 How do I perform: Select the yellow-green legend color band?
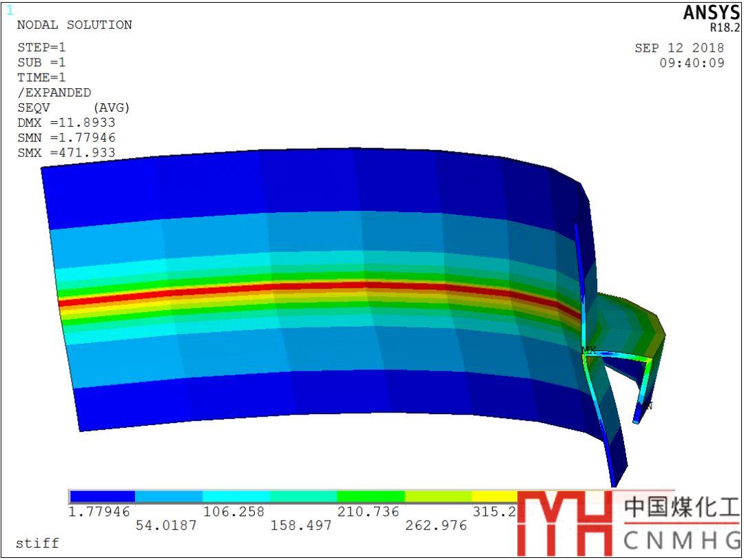(438, 497)
